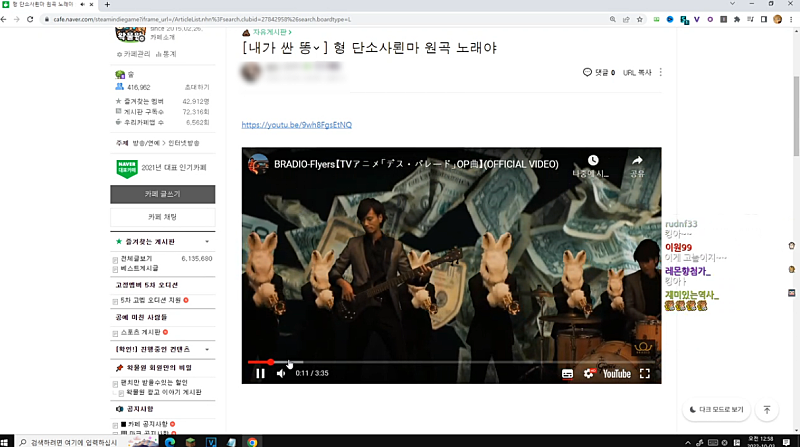The image size is (800, 447).
Task: Collapse the 즐겨찾는 게시판 section arrow
Action: coord(207,242)
